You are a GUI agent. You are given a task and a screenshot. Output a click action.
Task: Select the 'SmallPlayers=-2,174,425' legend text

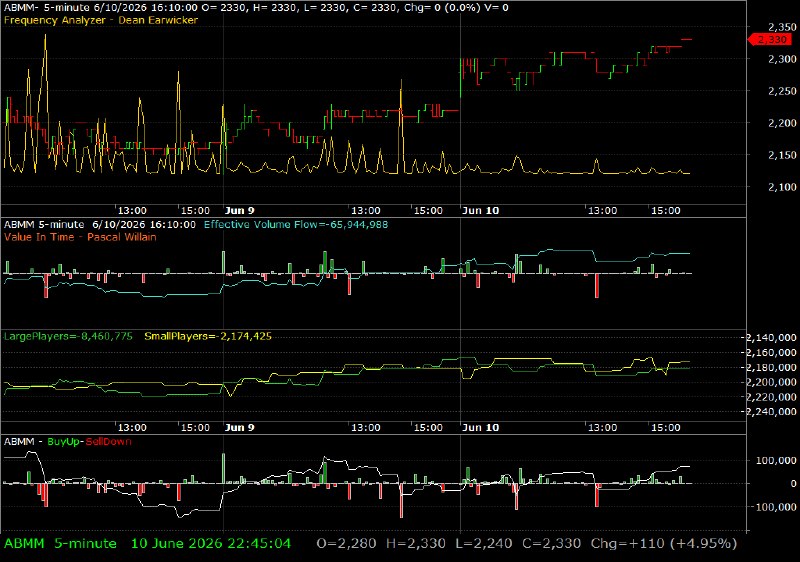coord(208,336)
